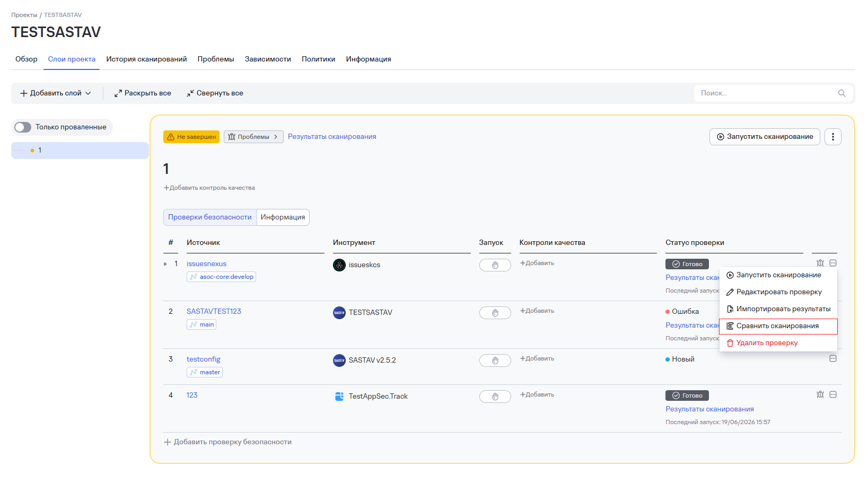Open the SASTAVTEST123 source link
The image size is (868, 501).
point(214,311)
